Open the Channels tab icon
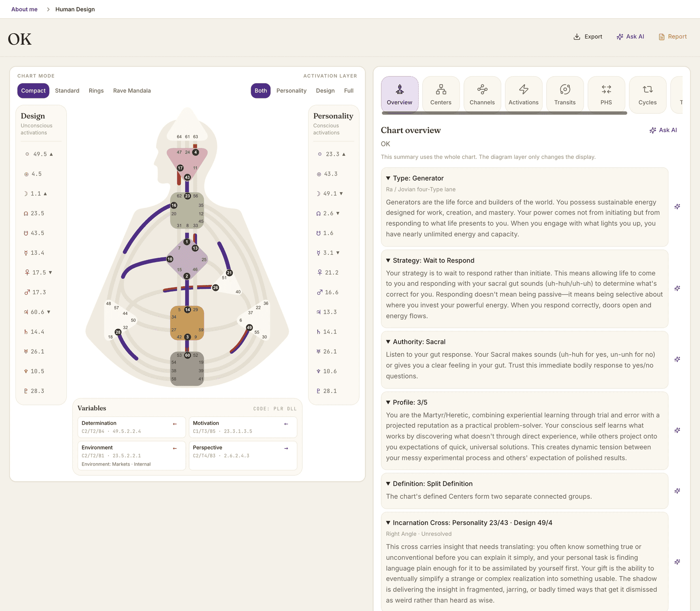Viewport: 700px width, 611px height. point(482,89)
